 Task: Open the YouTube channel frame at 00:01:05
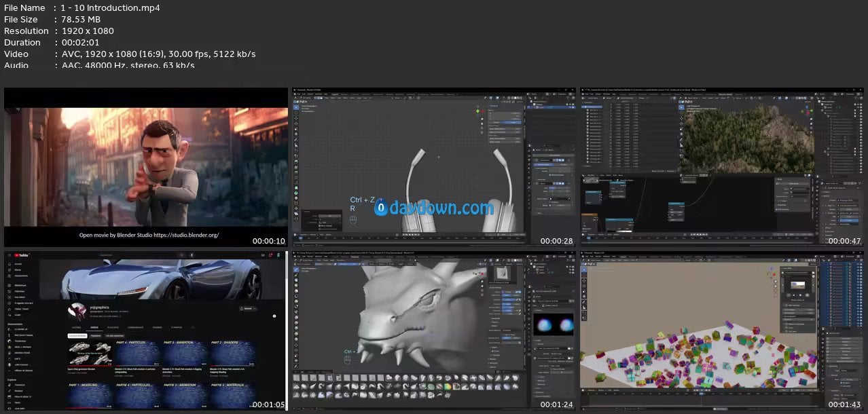pos(145,331)
